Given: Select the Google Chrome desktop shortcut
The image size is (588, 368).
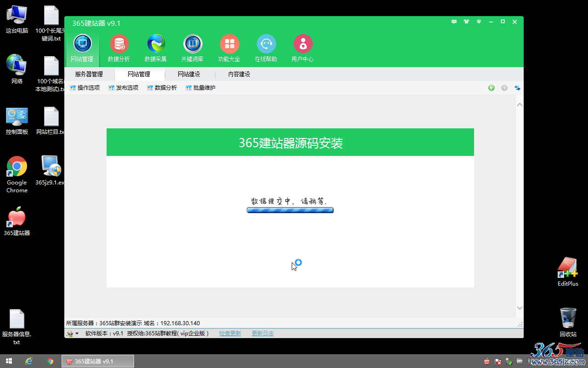Looking at the screenshot, I should (x=17, y=175).
